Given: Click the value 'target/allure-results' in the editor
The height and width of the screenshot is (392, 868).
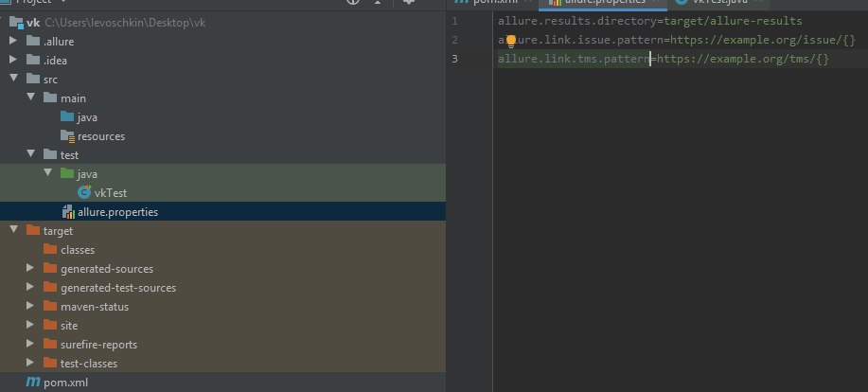Looking at the screenshot, I should tap(733, 21).
